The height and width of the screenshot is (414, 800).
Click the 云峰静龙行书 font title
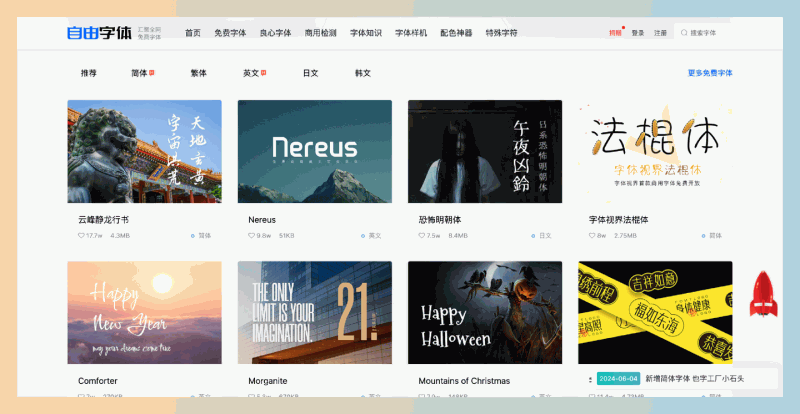(104, 220)
